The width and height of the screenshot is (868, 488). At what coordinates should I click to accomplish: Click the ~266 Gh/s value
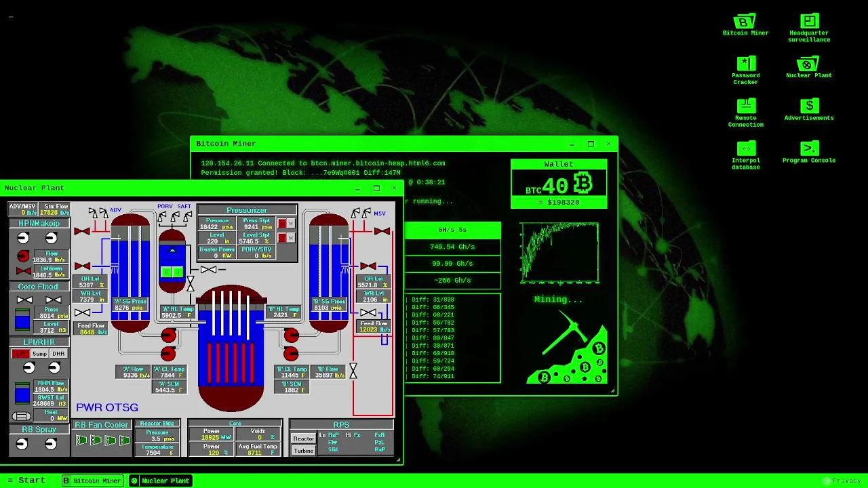(x=452, y=280)
